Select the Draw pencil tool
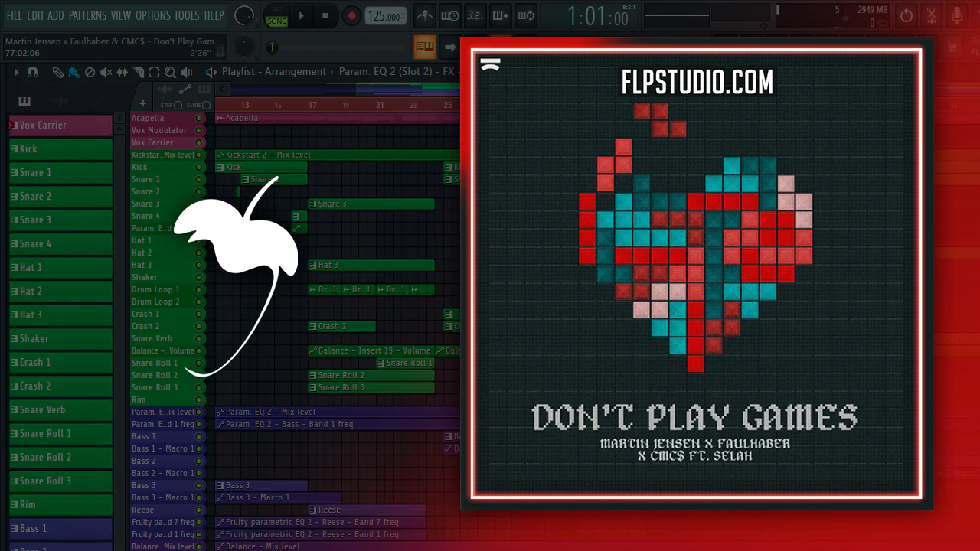 click(58, 72)
